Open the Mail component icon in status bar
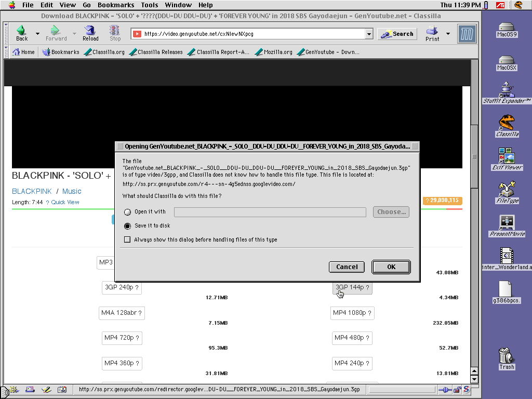Screen dimensions: 532x399 tap(30, 390)
